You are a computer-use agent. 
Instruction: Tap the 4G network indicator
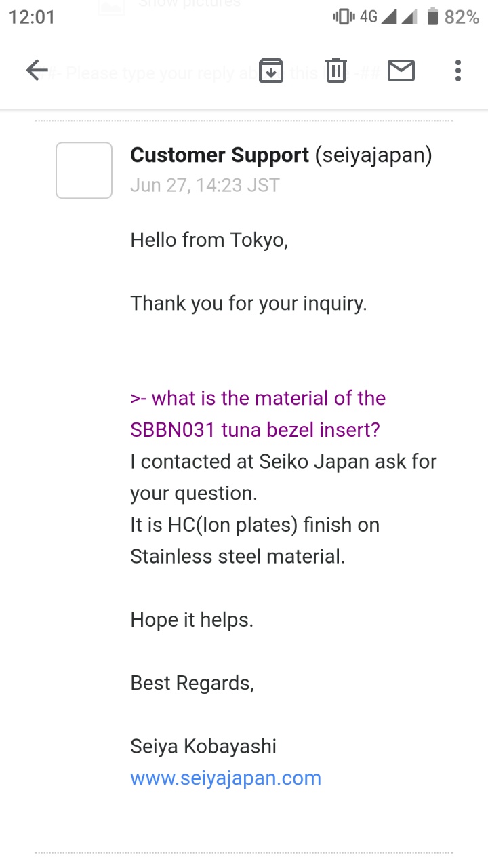tap(368, 17)
